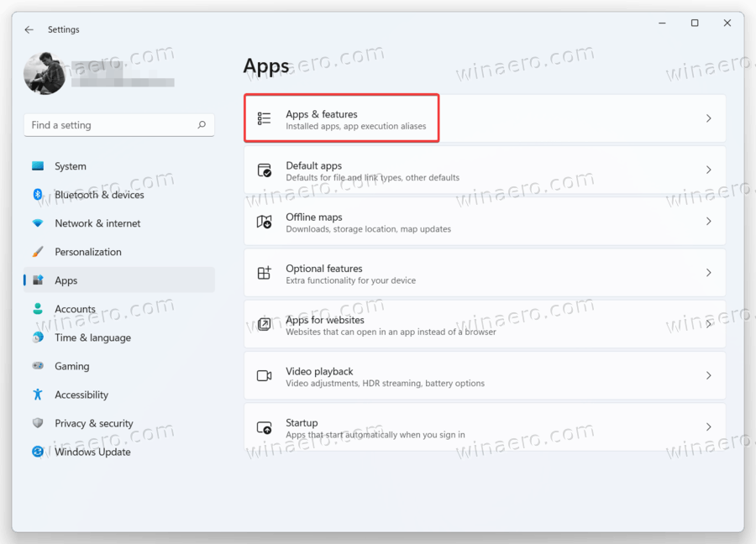Click the Network wifi icon
The height and width of the screenshot is (544, 756).
(38, 223)
